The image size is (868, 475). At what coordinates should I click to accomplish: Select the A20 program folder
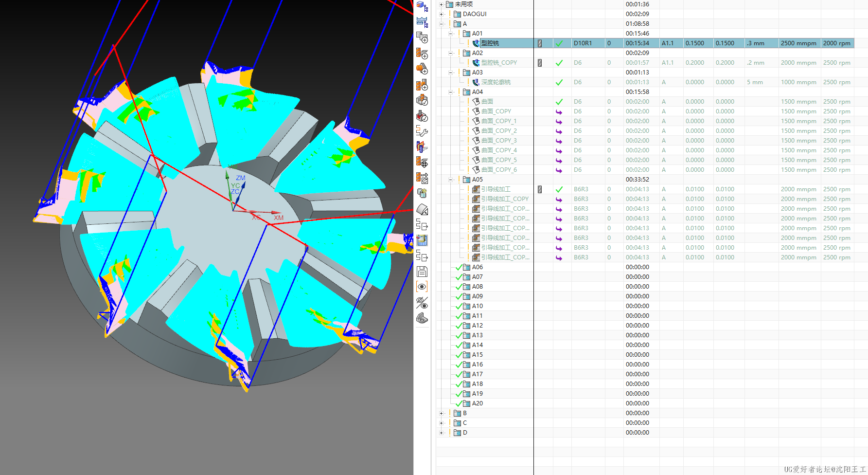click(x=478, y=403)
